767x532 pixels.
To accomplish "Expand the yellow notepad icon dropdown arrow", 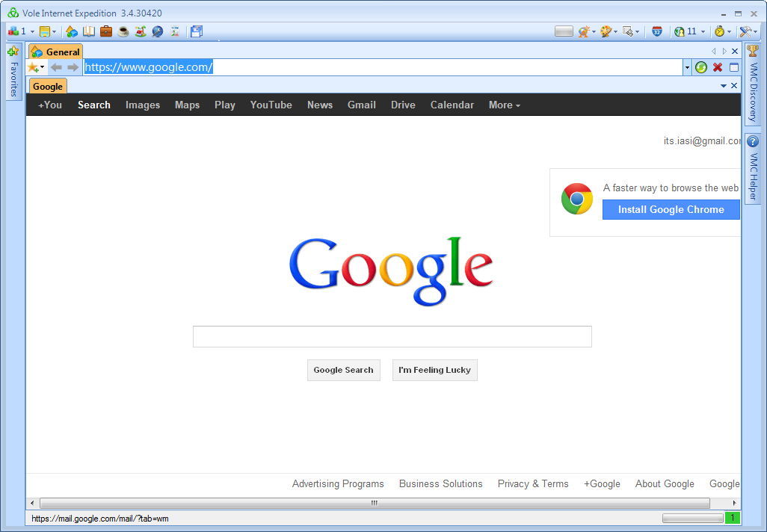I will point(54,32).
